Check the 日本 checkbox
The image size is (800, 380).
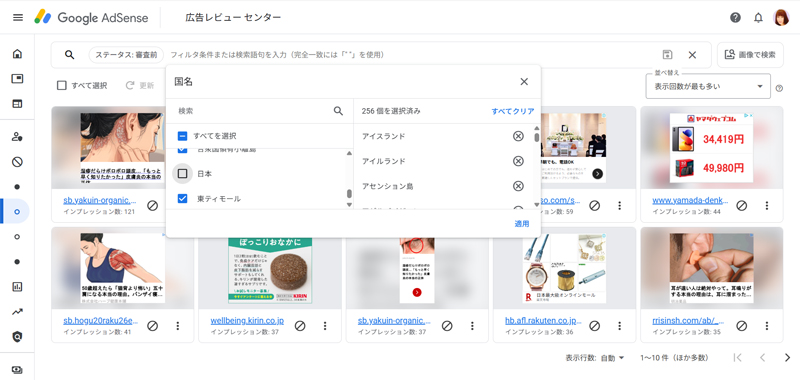183,174
